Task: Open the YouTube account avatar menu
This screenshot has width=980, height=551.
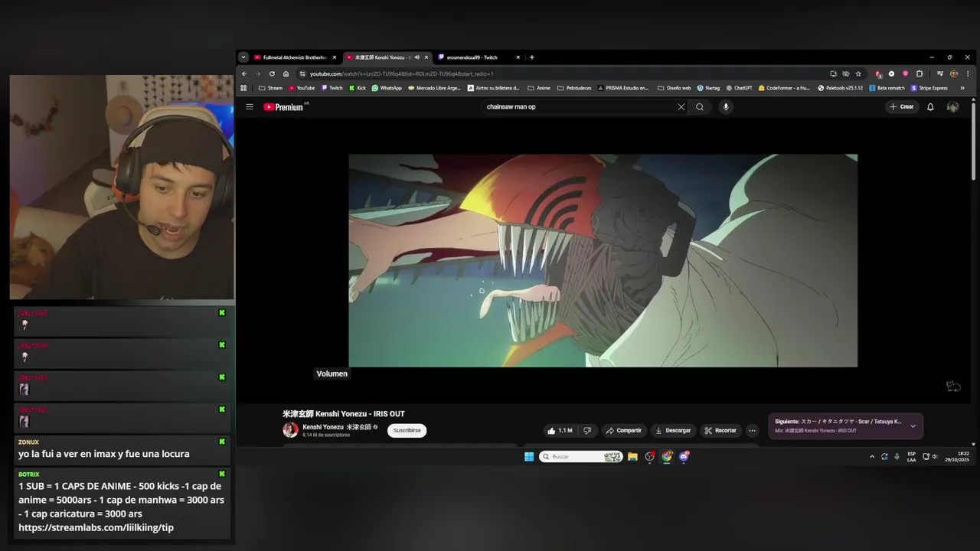Action: [x=952, y=107]
